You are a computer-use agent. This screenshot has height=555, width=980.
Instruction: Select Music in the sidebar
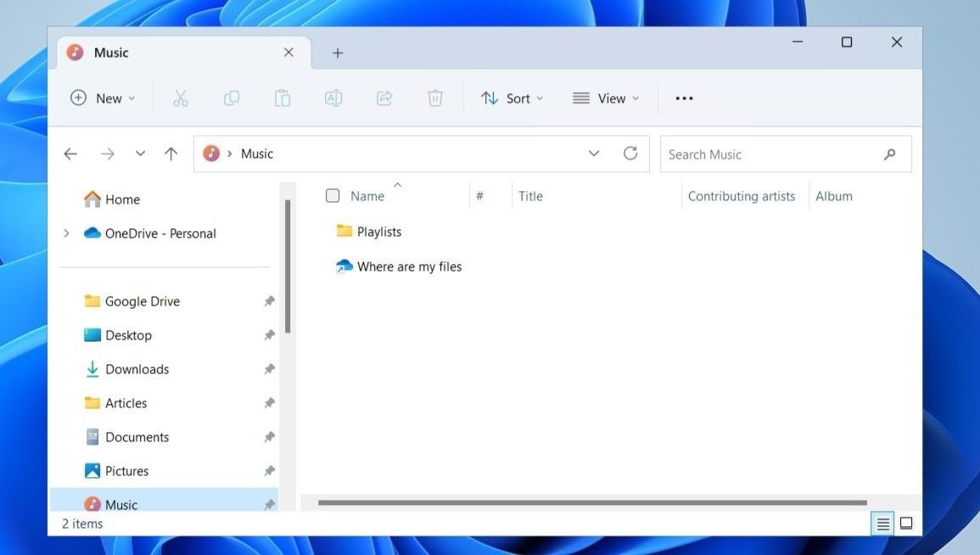(x=165, y=501)
